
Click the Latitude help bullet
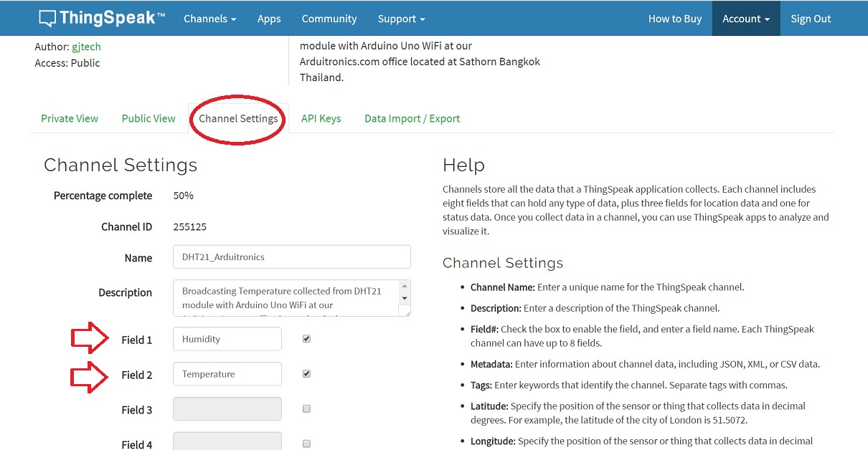click(x=638, y=413)
